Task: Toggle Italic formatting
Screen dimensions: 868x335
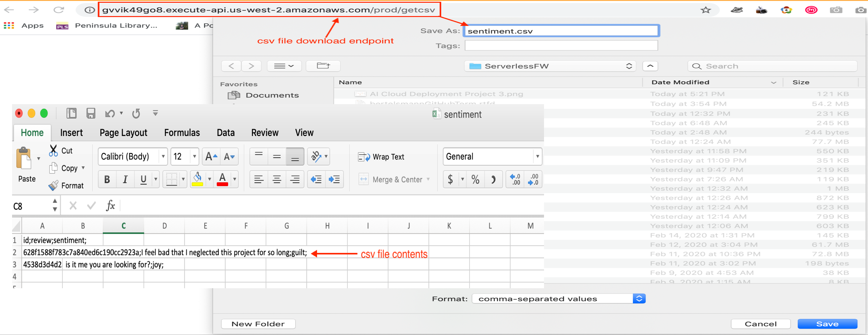Action: [x=125, y=180]
